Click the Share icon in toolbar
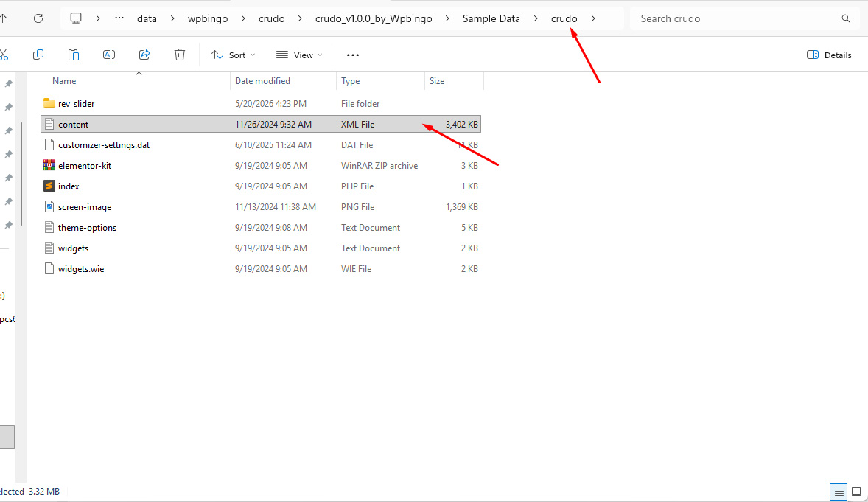The image size is (868, 502). coord(144,55)
